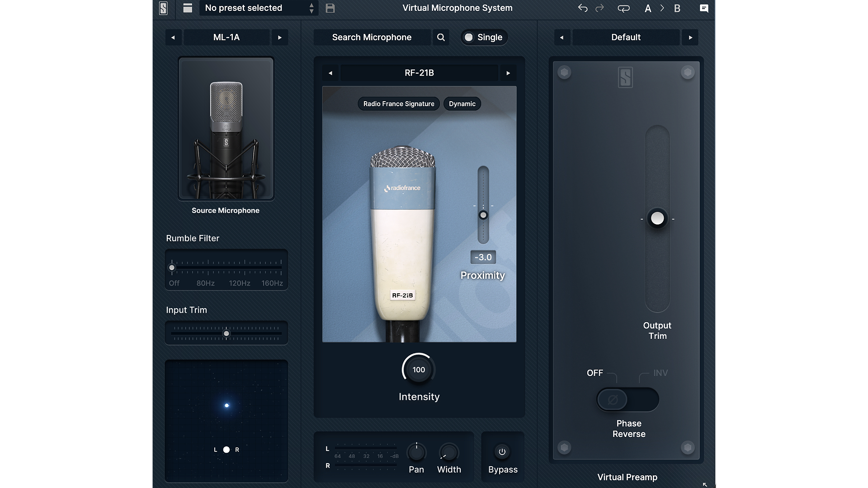Click the Radio France Signature tag
Viewport: 868px width, 488px height.
[399, 104]
